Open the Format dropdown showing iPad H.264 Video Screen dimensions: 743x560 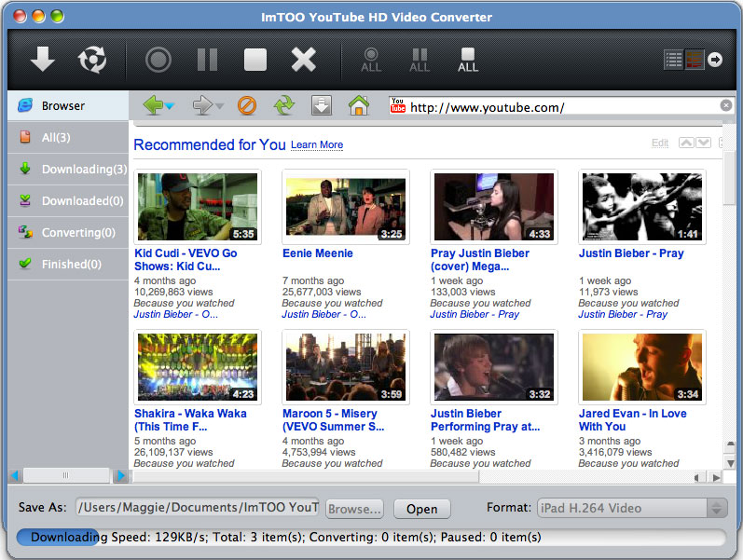(x=632, y=509)
